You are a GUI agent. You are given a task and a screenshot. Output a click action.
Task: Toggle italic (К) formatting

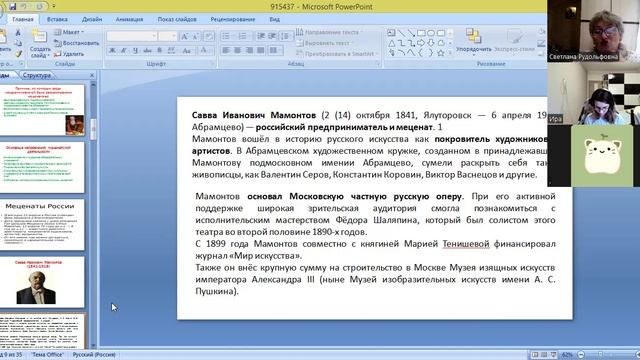pyautogui.click(x=124, y=51)
